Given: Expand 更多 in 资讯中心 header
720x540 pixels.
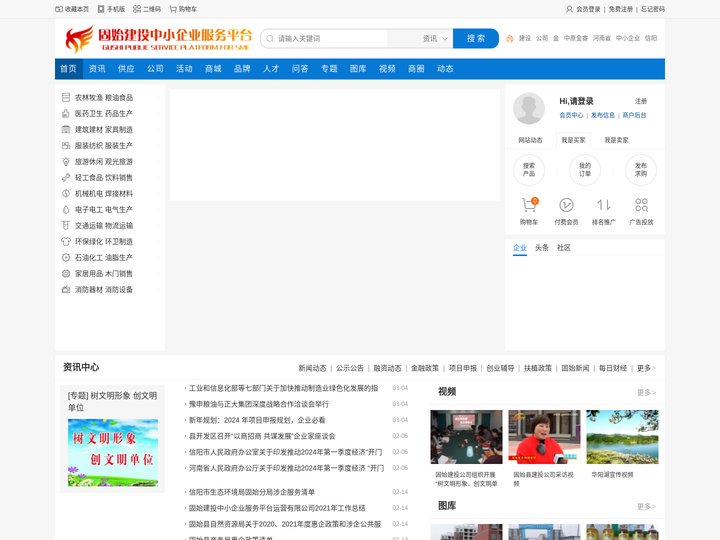Looking at the screenshot, I should point(646,368).
